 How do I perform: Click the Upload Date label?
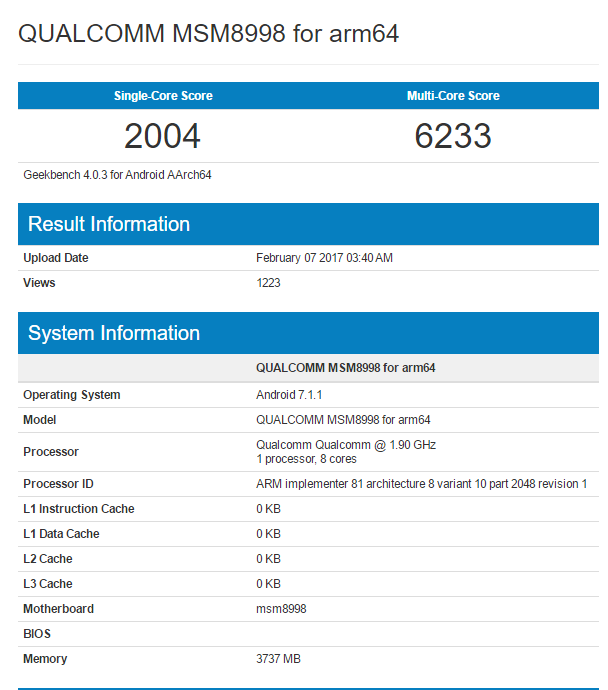[56, 258]
